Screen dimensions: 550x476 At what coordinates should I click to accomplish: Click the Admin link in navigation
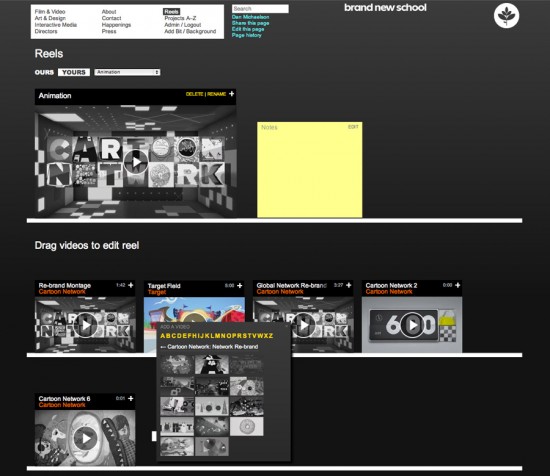[x=172, y=25]
